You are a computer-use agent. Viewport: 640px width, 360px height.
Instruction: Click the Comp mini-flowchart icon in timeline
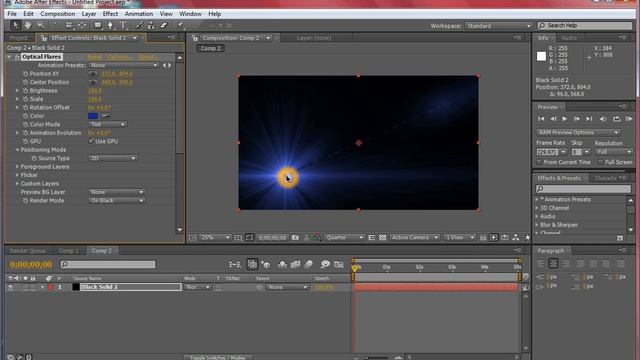pos(235,264)
